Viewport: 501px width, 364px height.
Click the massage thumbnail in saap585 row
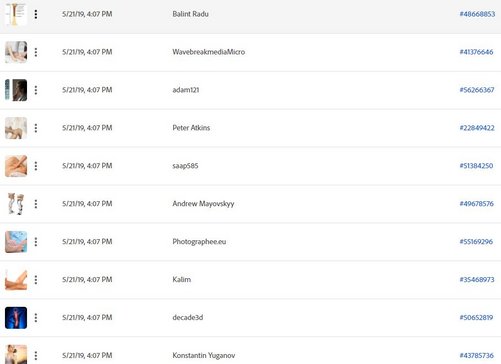coord(16,166)
